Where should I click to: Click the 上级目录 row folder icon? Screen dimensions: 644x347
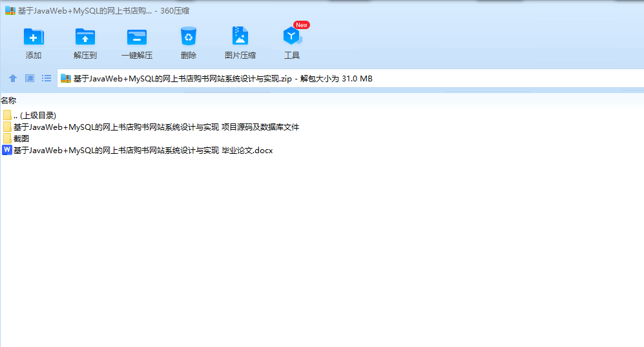(7, 116)
